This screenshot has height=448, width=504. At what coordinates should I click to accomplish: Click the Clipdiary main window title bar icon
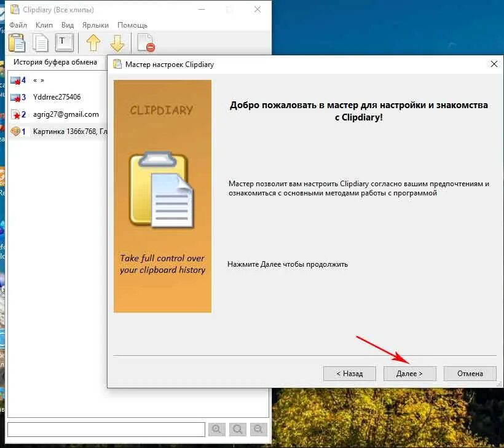[15, 9]
